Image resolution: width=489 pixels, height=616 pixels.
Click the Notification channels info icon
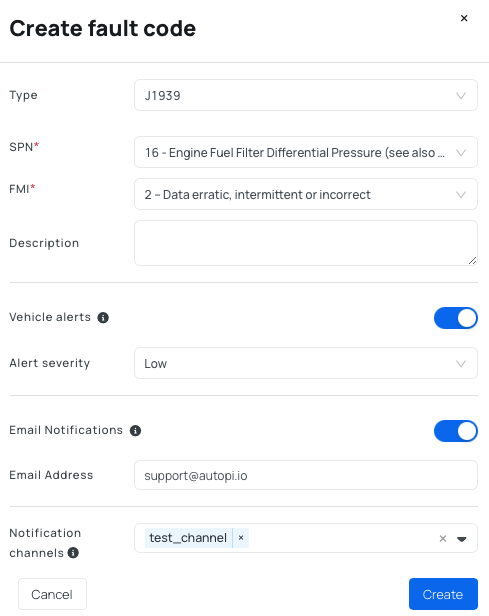73,553
